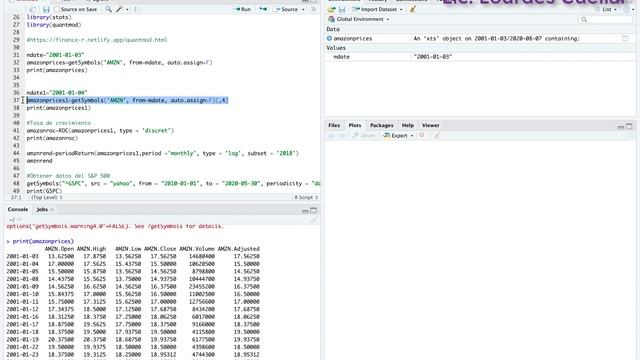640x360 pixels.
Task: Close the Jobs tab
Action: pyautogui.click(x=52, y=210)
